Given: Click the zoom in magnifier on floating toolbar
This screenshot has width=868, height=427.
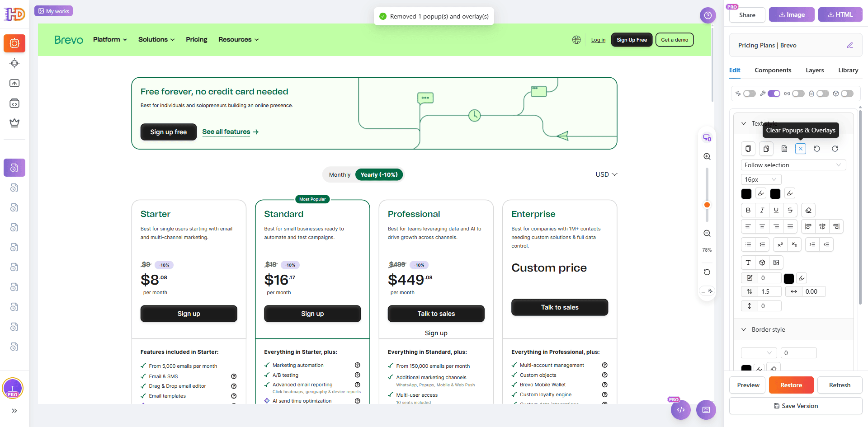Looking at the screenshot, I should tap(707, 156).
